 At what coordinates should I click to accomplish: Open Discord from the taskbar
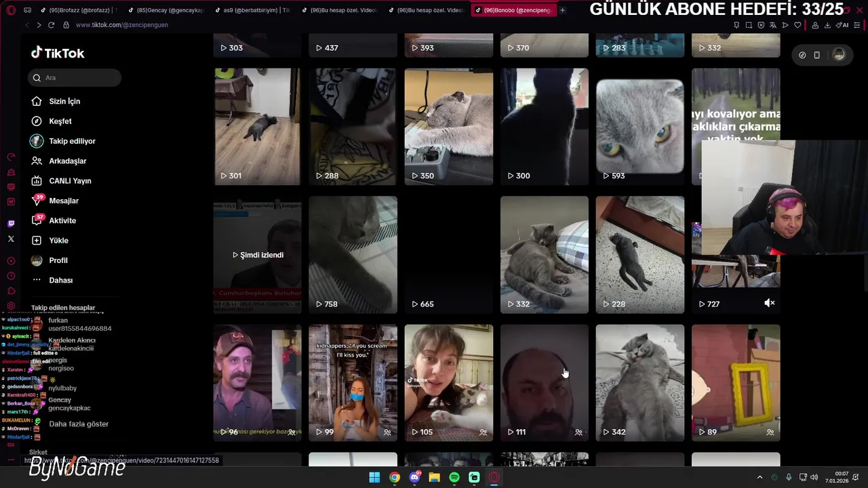click(x=414, y=477)
